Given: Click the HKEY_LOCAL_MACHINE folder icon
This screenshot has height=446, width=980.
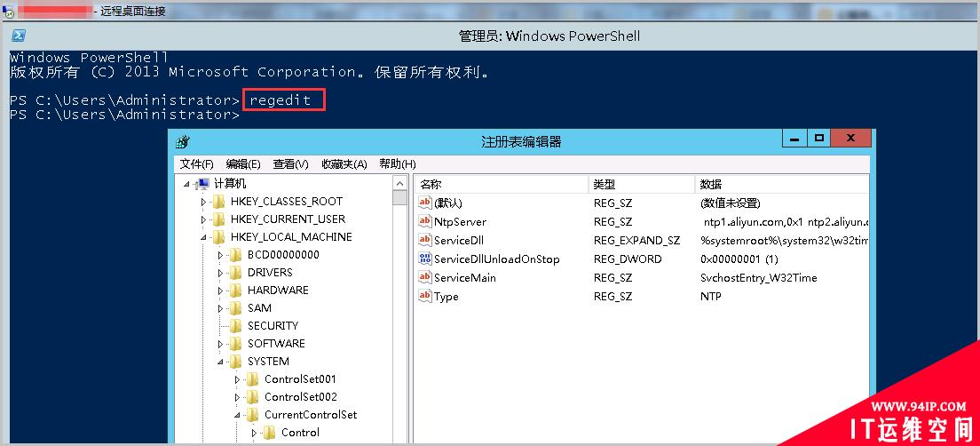Looking at the screenshot, I should (x=218, y=237).
